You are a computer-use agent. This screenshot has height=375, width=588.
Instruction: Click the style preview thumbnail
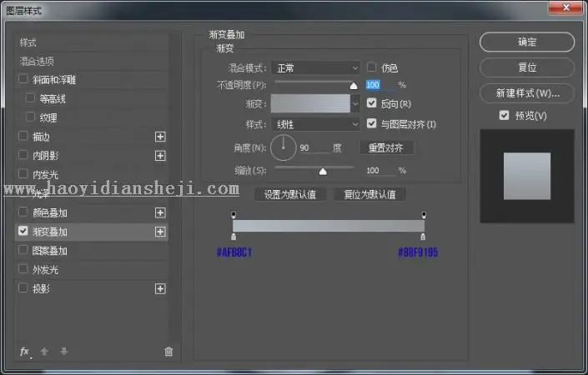(x=527, y=176)
